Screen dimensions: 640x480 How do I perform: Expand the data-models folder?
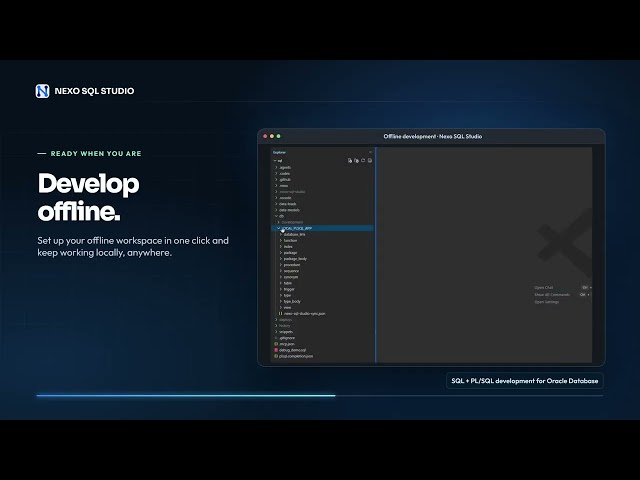(x=287, y=210)
